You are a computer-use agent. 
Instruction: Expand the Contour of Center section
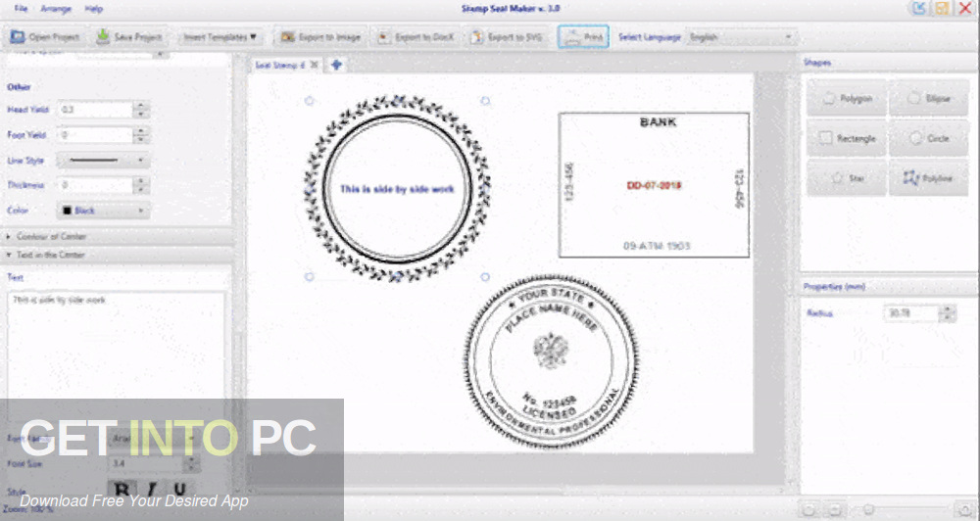pyautogui.click(x=117, y=236)
